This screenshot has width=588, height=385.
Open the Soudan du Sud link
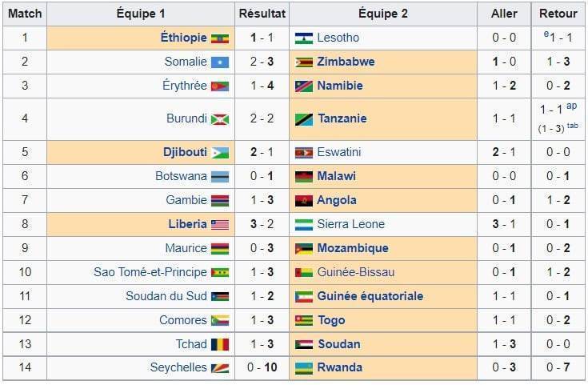pyautogui.click(x=166, y=296)
